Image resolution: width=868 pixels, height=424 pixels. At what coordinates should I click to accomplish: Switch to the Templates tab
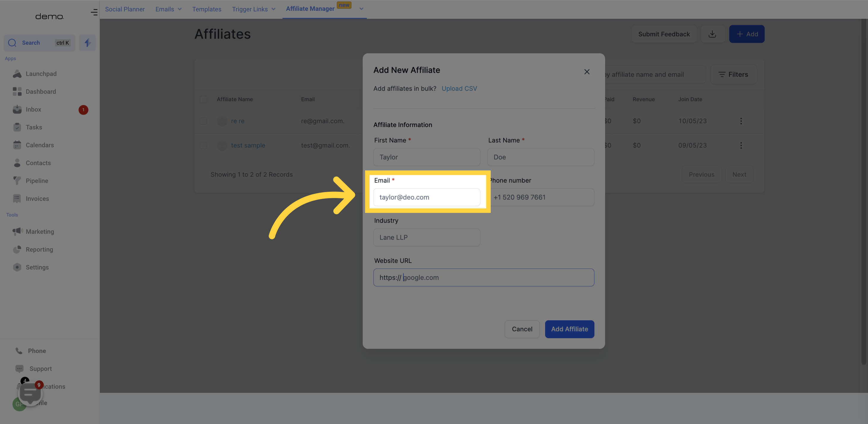pyautogui.click(x=206, y=9)
